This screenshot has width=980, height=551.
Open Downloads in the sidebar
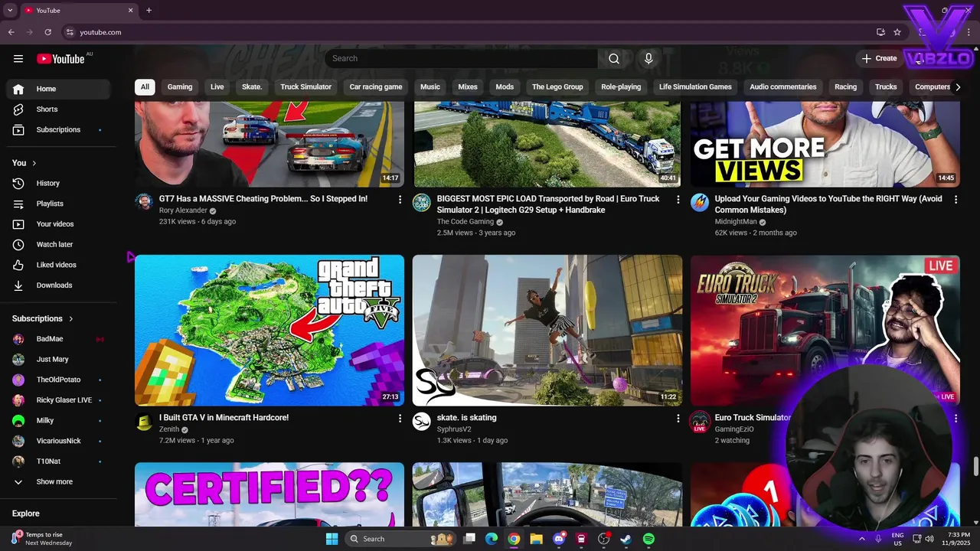[x=58, y=285]
